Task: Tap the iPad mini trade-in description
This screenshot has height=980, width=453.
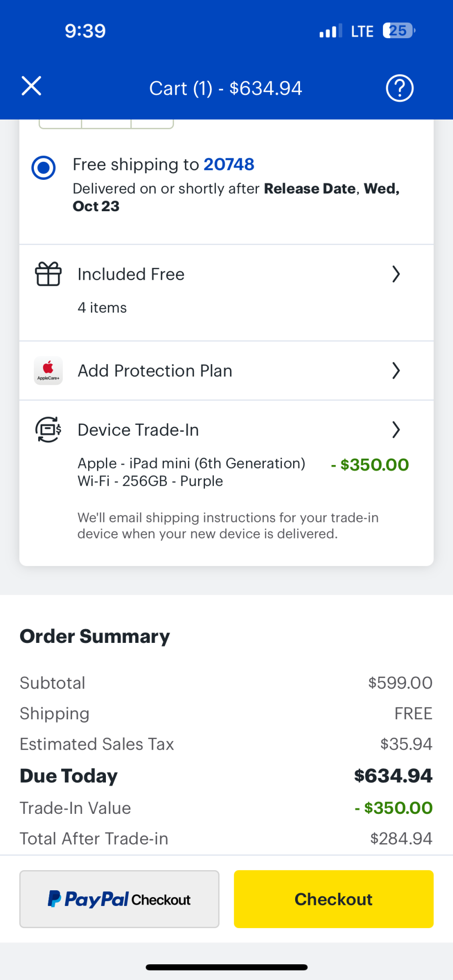Action: (191, 472)
